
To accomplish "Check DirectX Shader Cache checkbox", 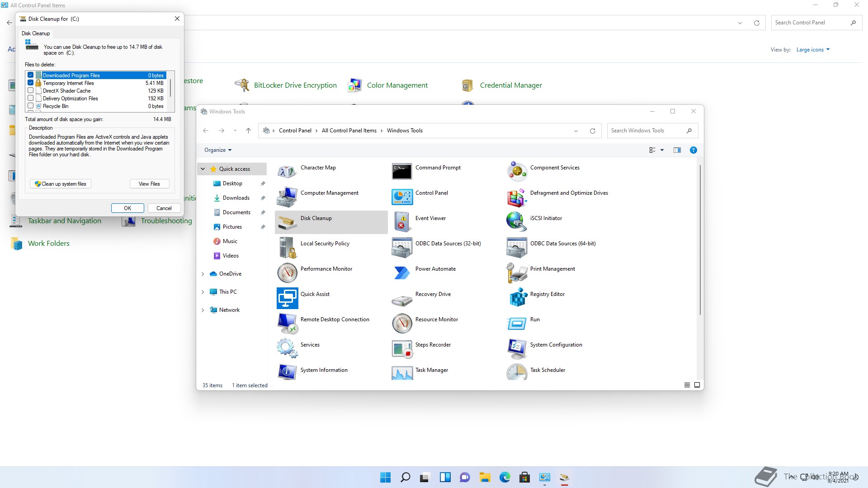I will (31, 90).
